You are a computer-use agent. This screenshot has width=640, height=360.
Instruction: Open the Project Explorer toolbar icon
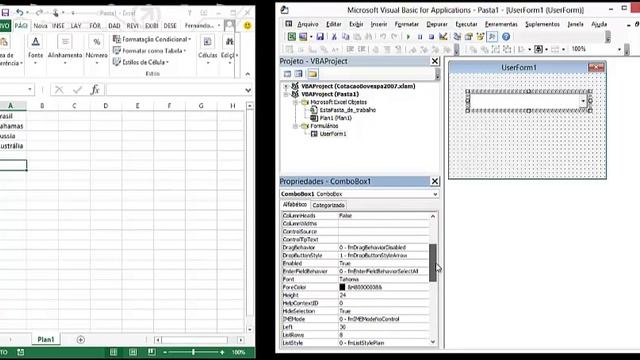(457, 37)
